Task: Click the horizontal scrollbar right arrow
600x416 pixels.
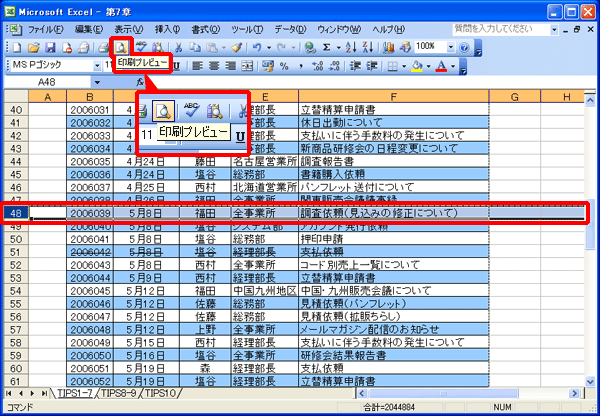Action: click(574, 393)
